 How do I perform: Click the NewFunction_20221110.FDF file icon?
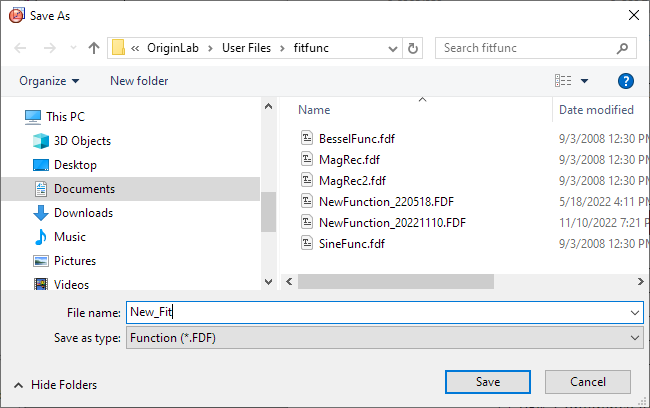(307, 222)
